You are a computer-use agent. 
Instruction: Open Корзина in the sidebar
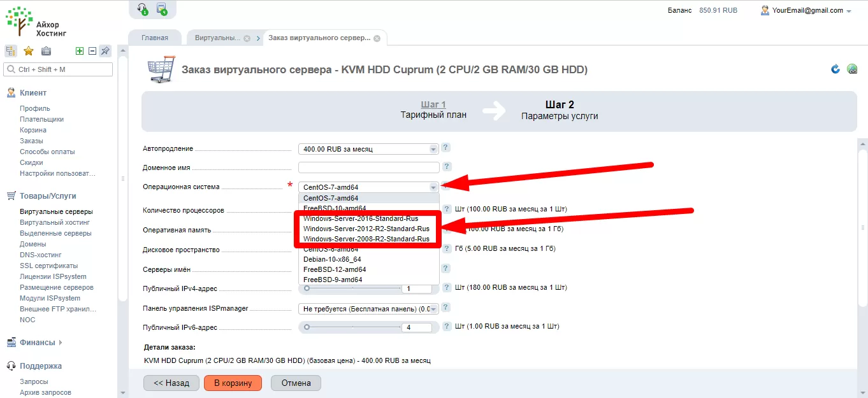pos(33,130)
